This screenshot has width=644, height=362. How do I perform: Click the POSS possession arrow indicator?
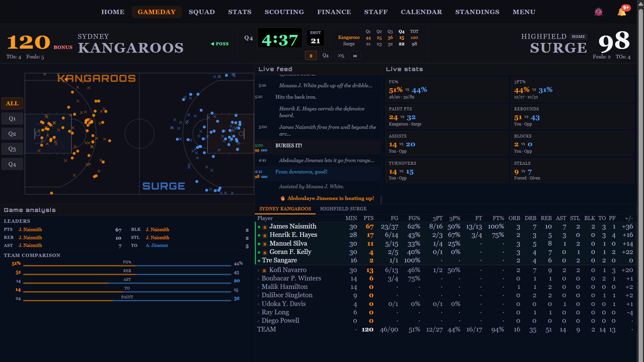(220, 44)
